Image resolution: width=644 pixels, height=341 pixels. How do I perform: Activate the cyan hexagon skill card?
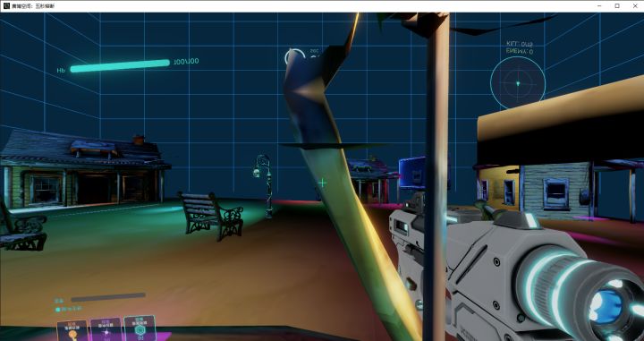[x=140, y=328]
